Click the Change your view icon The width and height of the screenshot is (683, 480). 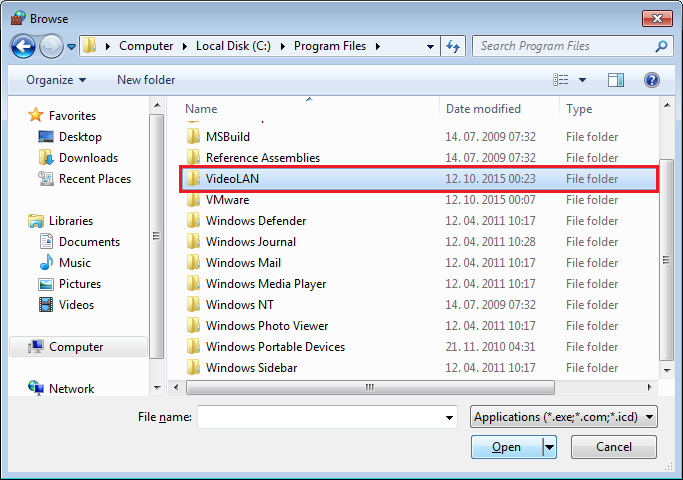pyautogui.click(x=561, y=80)
